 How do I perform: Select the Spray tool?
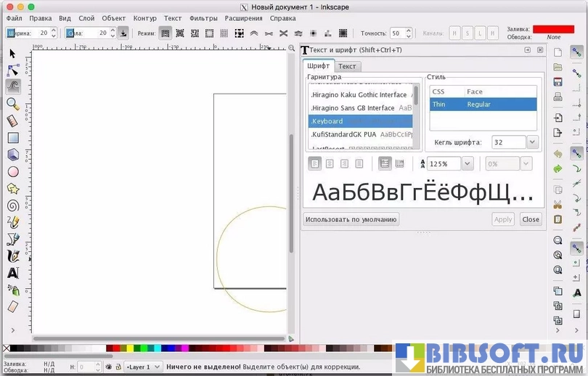(13, 290)
